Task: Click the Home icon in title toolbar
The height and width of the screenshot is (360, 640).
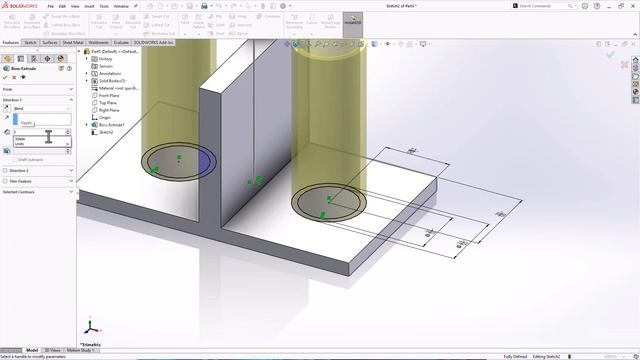Action: (x=150, y=6)
